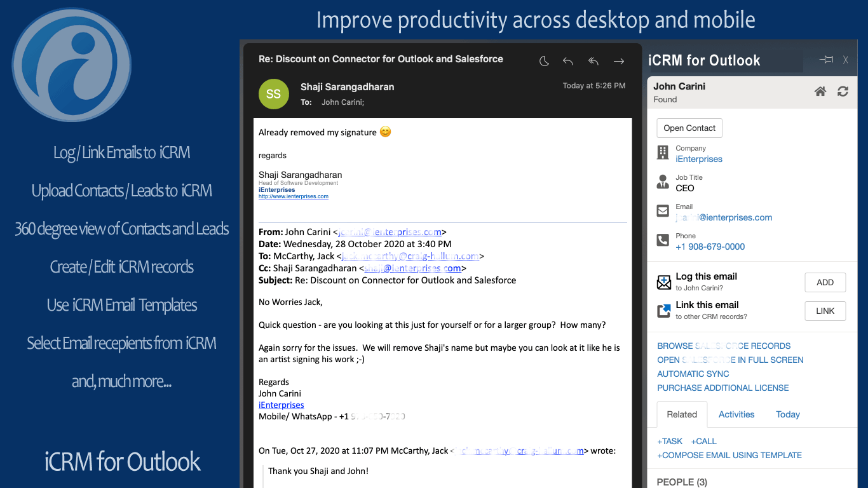Click Shaji's email link in Cc line
The image size is (868, 488).
(412, 268)
